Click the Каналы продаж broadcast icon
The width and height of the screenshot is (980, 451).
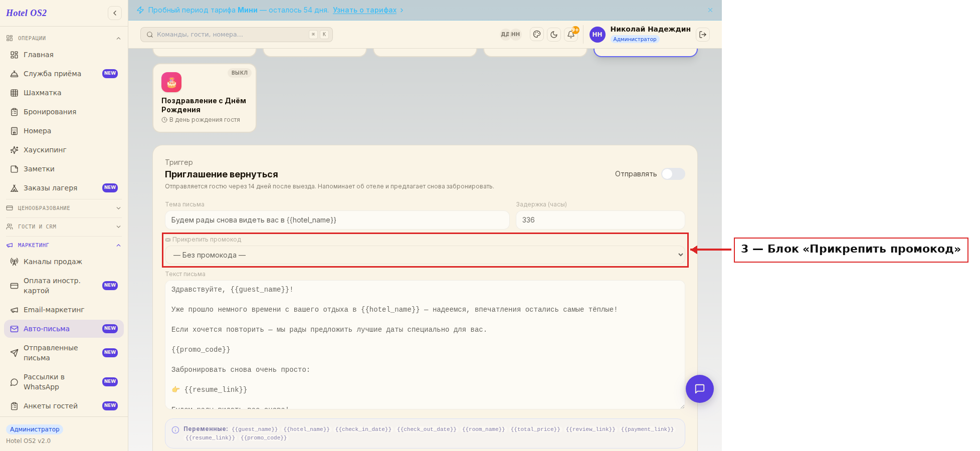[x=15, y=262]
